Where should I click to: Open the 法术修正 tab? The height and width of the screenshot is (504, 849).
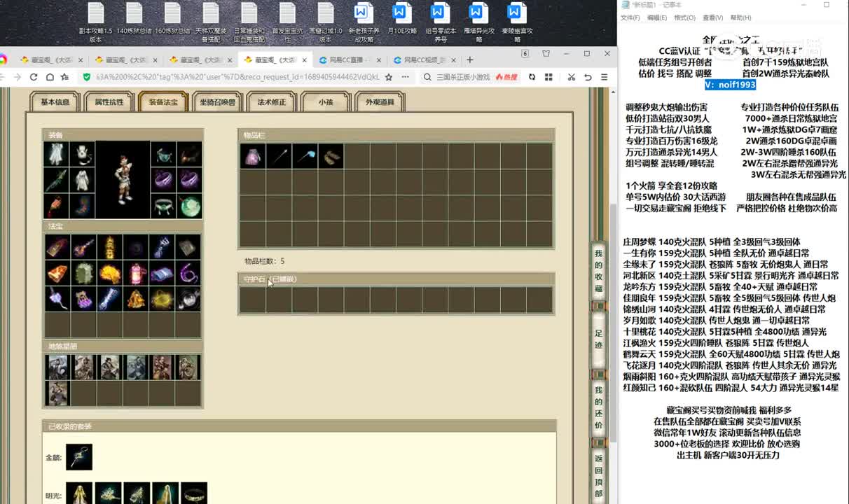pos(272,101)
